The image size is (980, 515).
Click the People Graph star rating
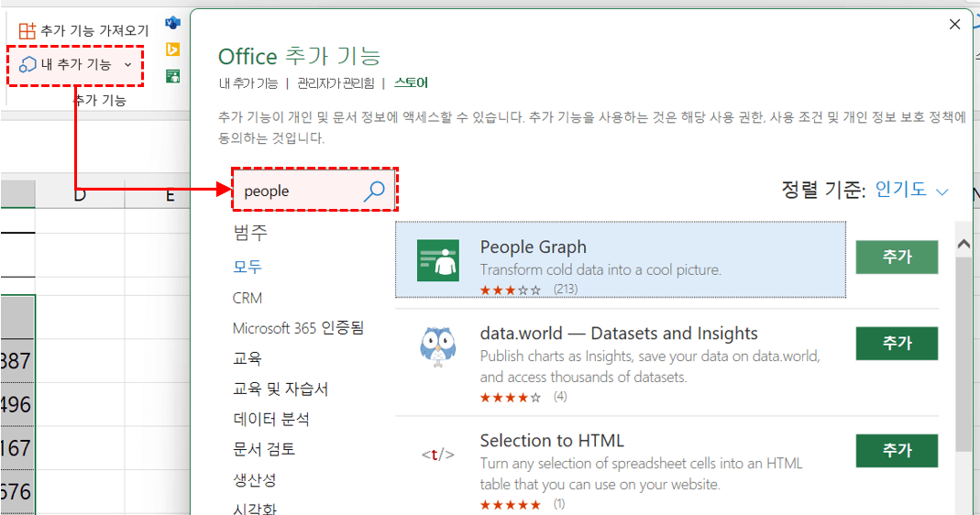click(510, 290)
